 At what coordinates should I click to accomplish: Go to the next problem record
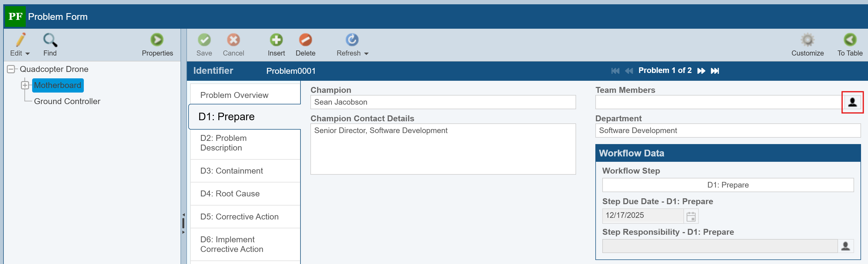point(701,71)
